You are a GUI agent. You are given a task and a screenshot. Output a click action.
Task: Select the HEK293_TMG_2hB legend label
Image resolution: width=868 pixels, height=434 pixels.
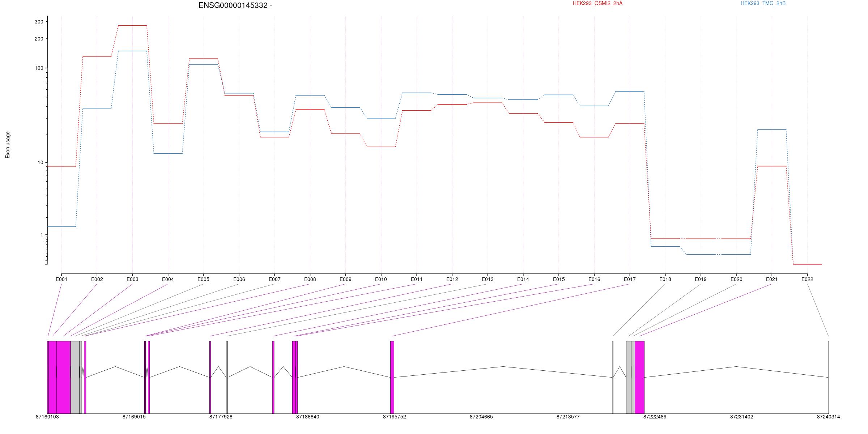(x=763, y=3)
